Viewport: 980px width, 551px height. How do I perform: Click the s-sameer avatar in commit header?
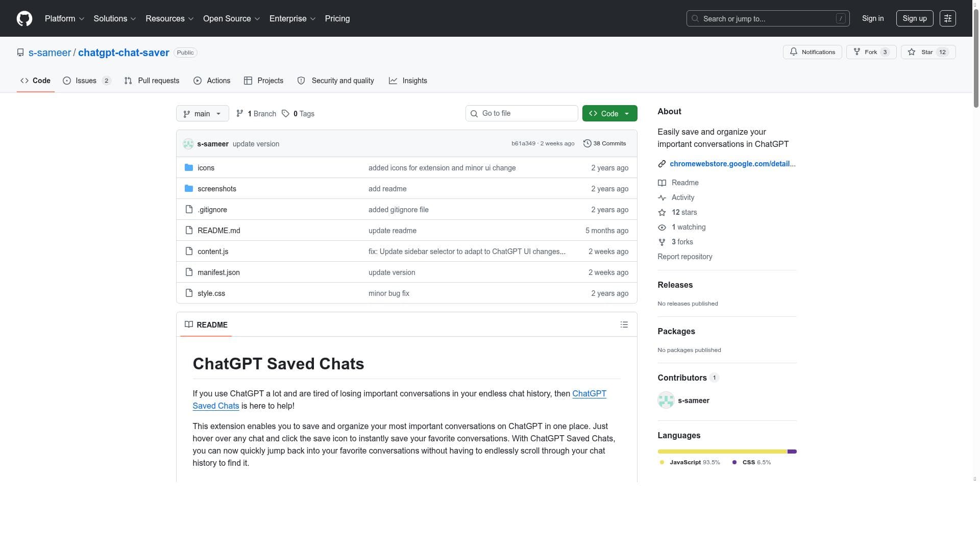[188, 144]
